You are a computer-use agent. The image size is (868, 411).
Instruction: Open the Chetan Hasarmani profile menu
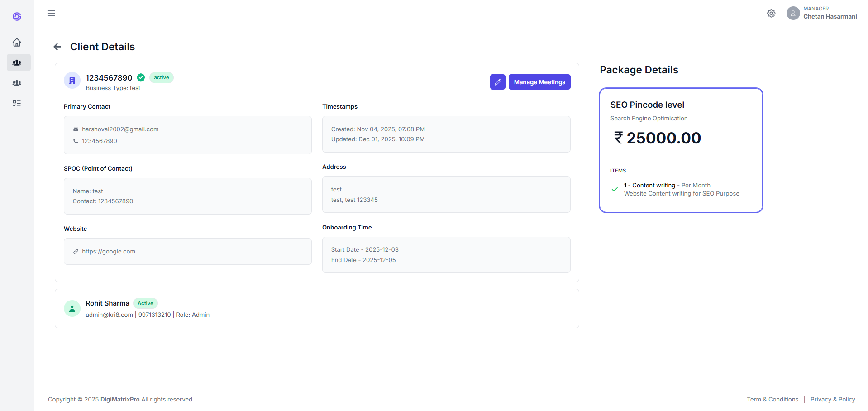tap(821, 13)
